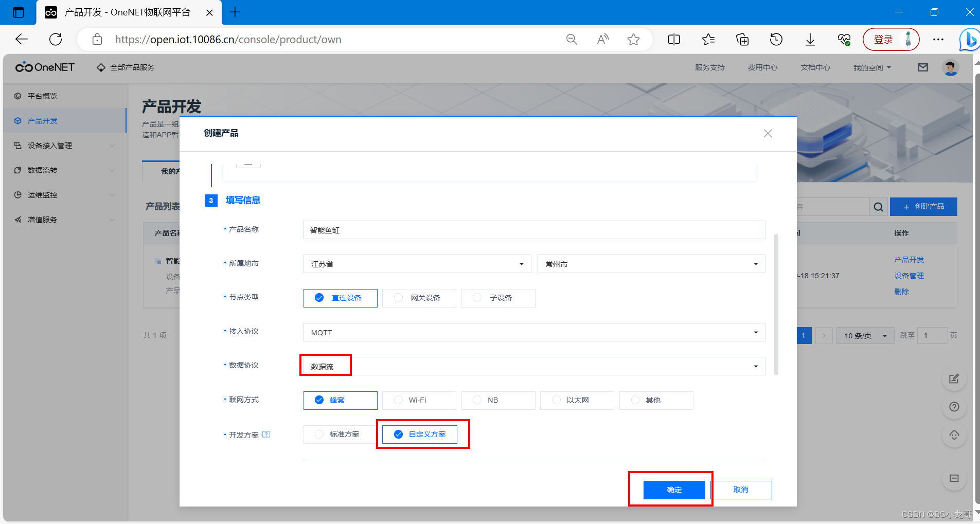Select NB networking method
The height and width of the screenshot is (524, 980).
click(x=498, y=400)
